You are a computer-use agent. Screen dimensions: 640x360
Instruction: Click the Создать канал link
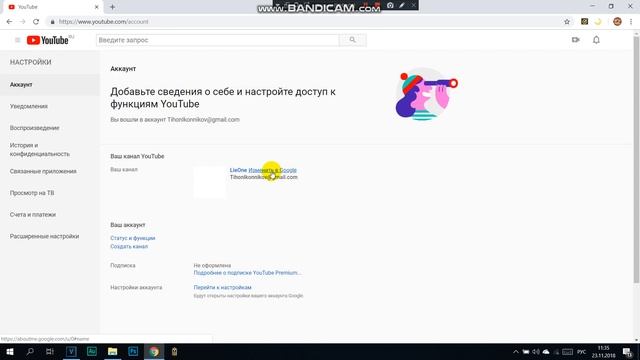(129, 247)
